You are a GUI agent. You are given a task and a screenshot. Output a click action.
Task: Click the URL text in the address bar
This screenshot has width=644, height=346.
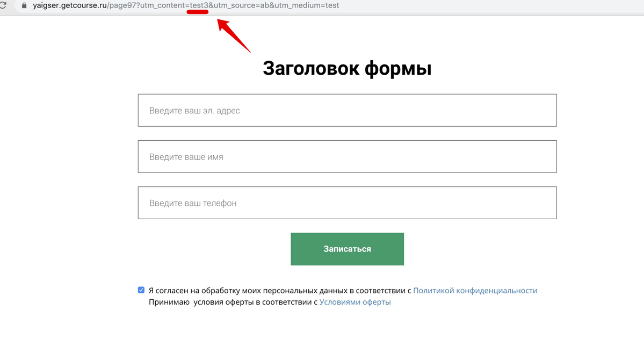pos(186,5)
